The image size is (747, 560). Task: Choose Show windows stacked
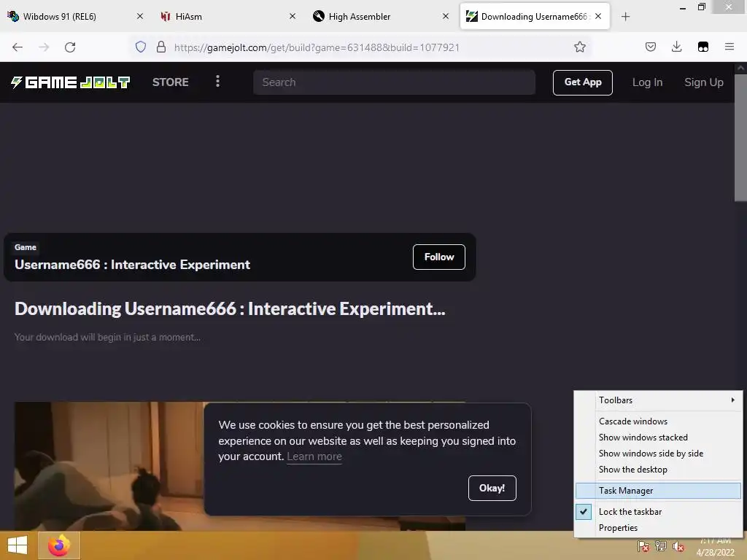coord(658,437)
